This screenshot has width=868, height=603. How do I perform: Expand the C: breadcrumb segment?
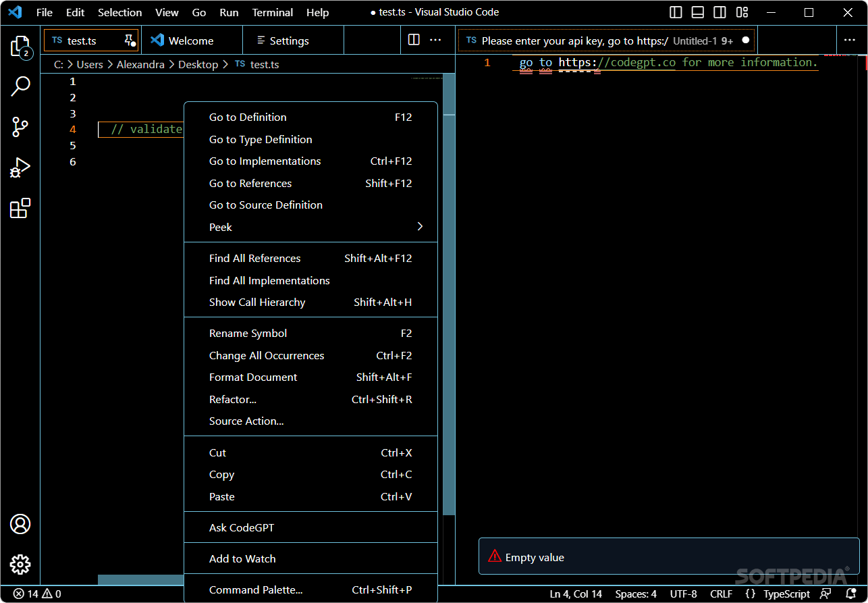tap(59, 64)
